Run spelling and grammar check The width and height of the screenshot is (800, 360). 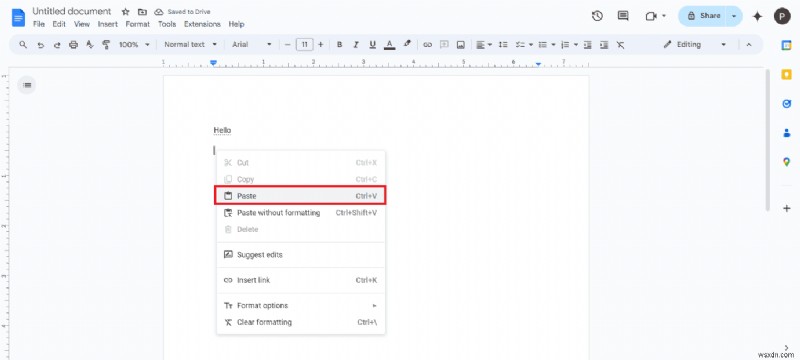tap(90, 45)
